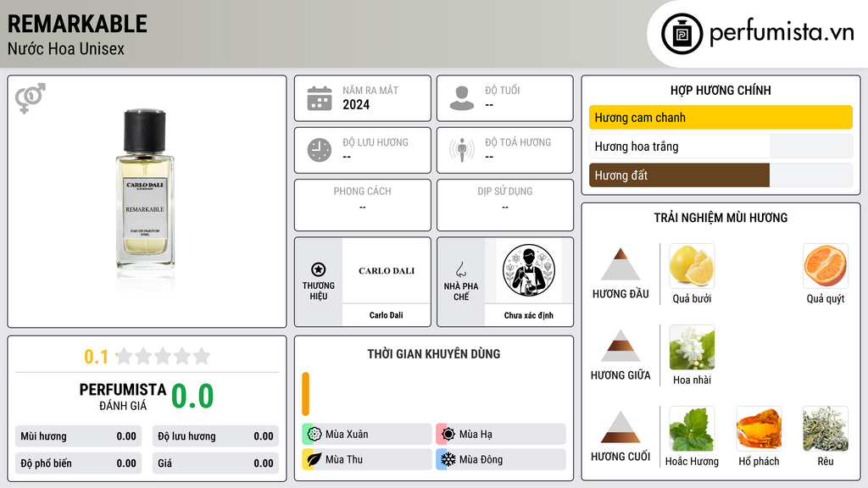The image size is (868, 488).
Task: Click the Hương đầu pyramid icon
Action: [x=620, y=264]
